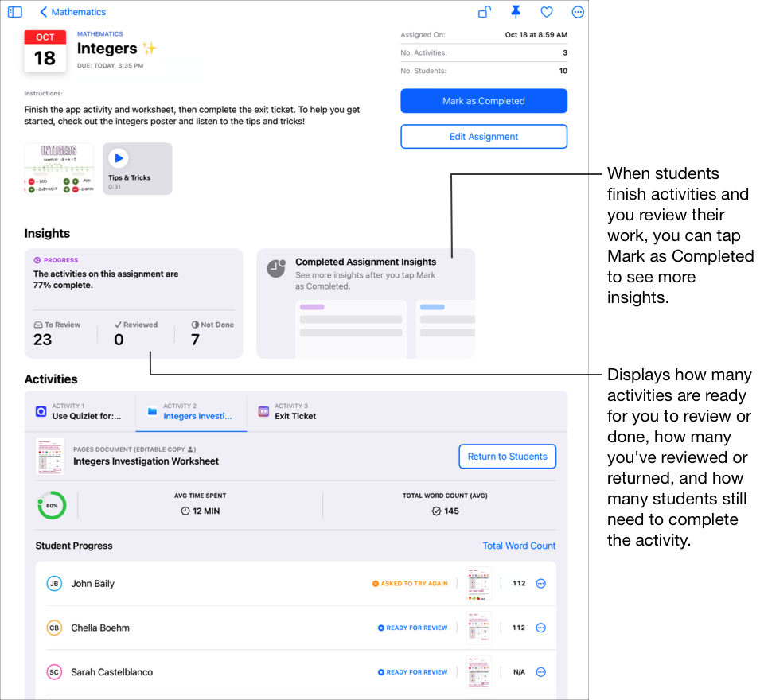Viewport: 764px width, 700px height.
Task: Open the Total Word Count link
Action: [x=519, y=546]
